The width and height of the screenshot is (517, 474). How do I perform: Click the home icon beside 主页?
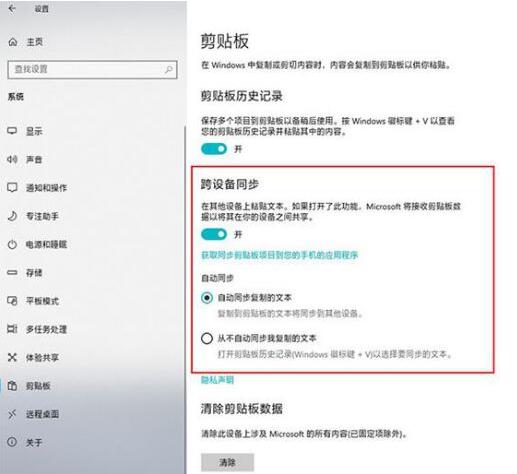click(x=13, y=42)
